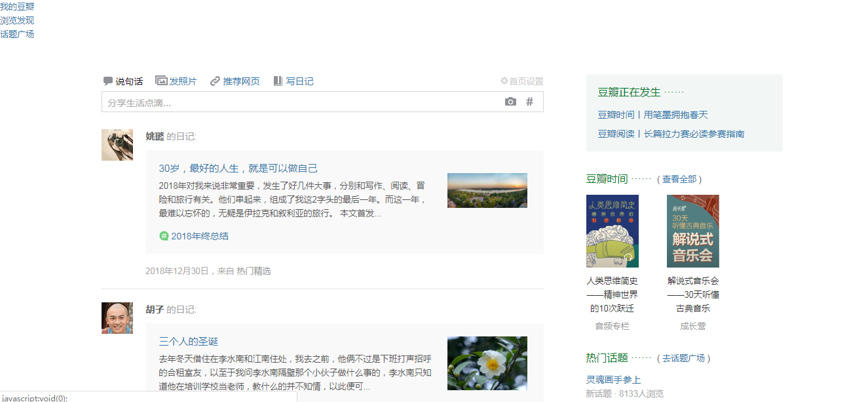Image resolution: width=868 pixels, height=402 pixels.
Task: Click 查看全部 next to 豆瓣时间
Action: [679, 179]
